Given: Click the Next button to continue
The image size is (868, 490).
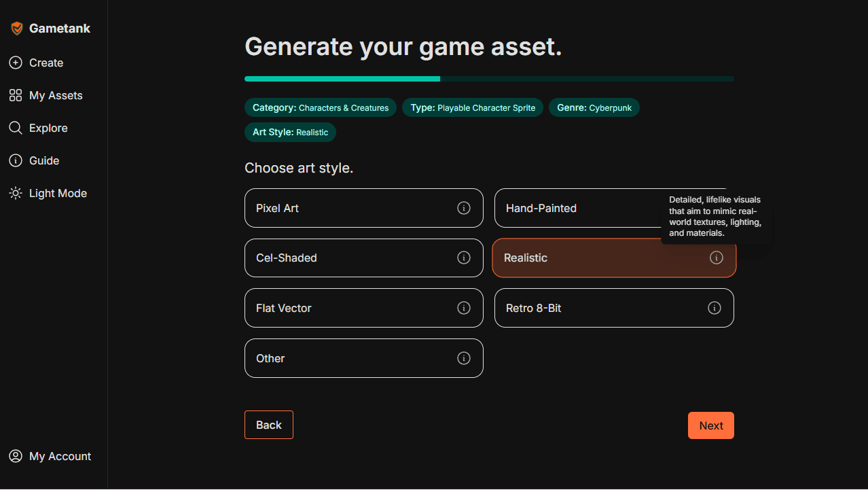Looking at the screenshot, I should coord(710,425).
